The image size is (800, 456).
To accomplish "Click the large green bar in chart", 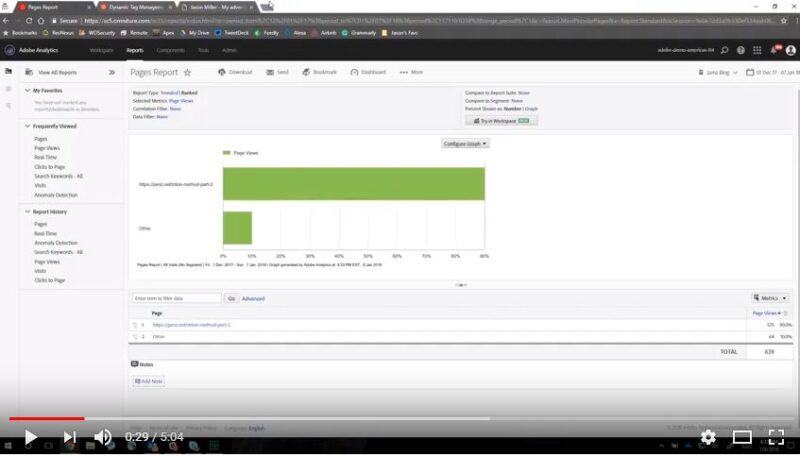I will pyautogui.click(x=354, y=184).
